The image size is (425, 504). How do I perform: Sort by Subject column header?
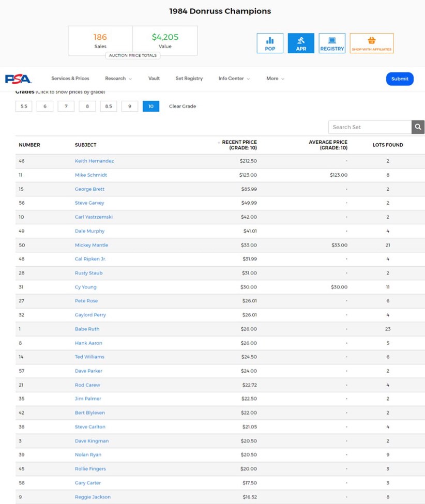(x=85, y=145)
